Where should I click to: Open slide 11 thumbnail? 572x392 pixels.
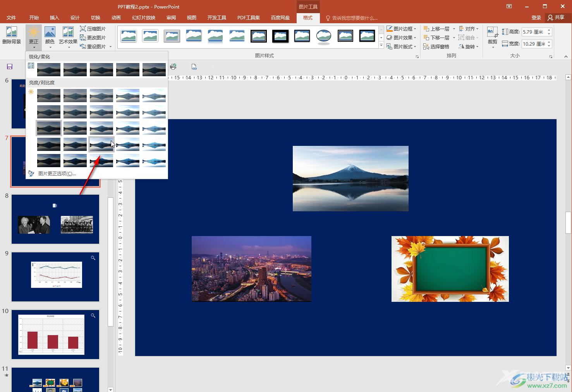[x=55, y=379]
